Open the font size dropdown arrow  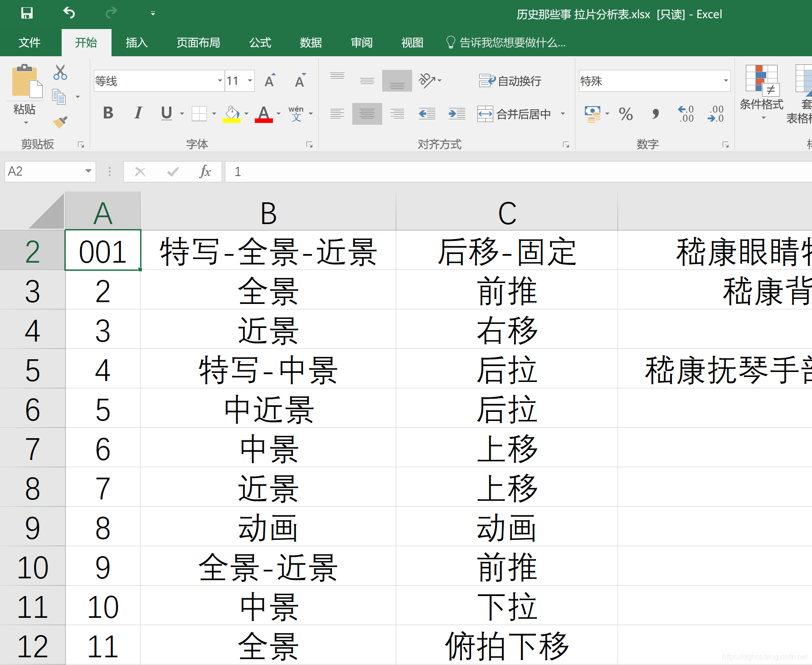250,81
